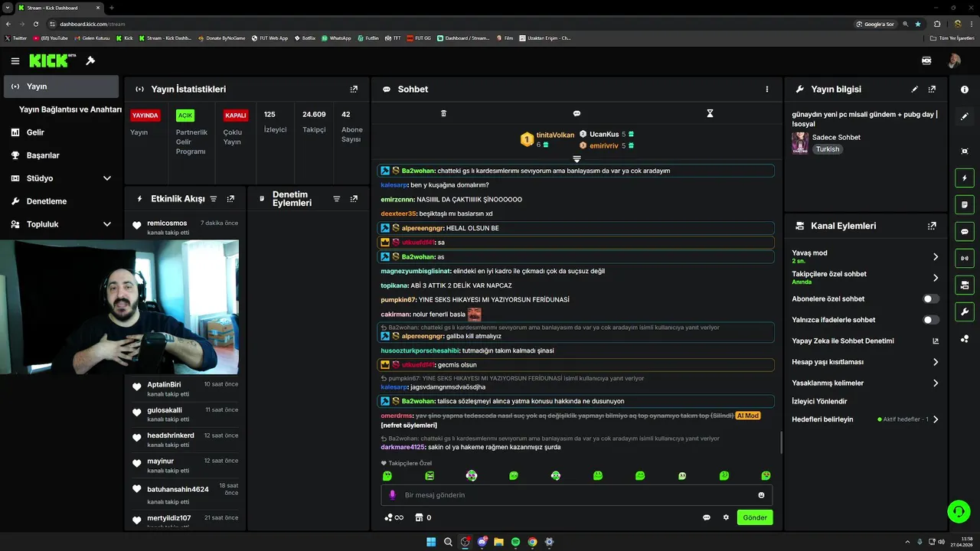Viewport: 980px width, 551px height.
Task: Click the Bir mesaj gönderin input field
Action: click(x=577, y=495)
